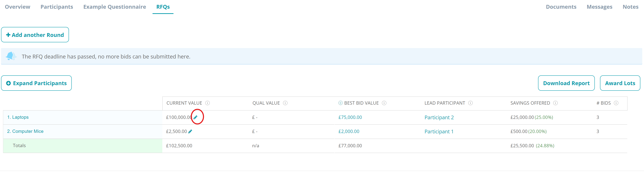Show Current Value info tooltip icon
The height and width of the screenshot is (172, 644).
coord(208,103)
